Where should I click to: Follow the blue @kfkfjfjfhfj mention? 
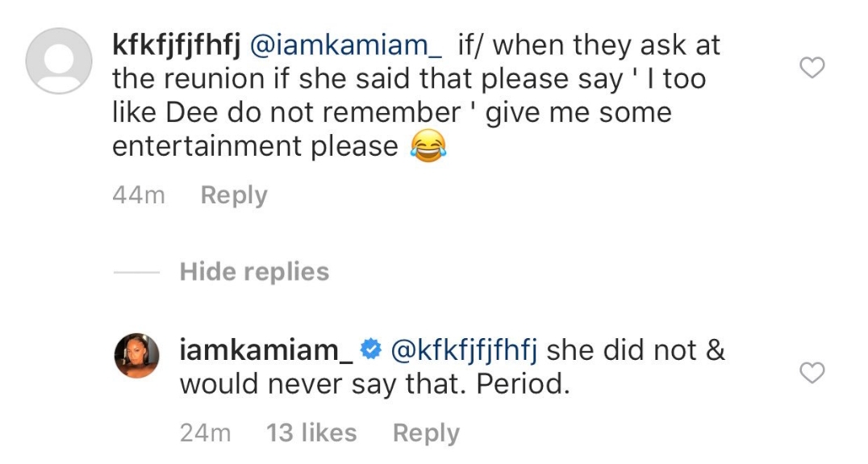click(x=464, y=350)
